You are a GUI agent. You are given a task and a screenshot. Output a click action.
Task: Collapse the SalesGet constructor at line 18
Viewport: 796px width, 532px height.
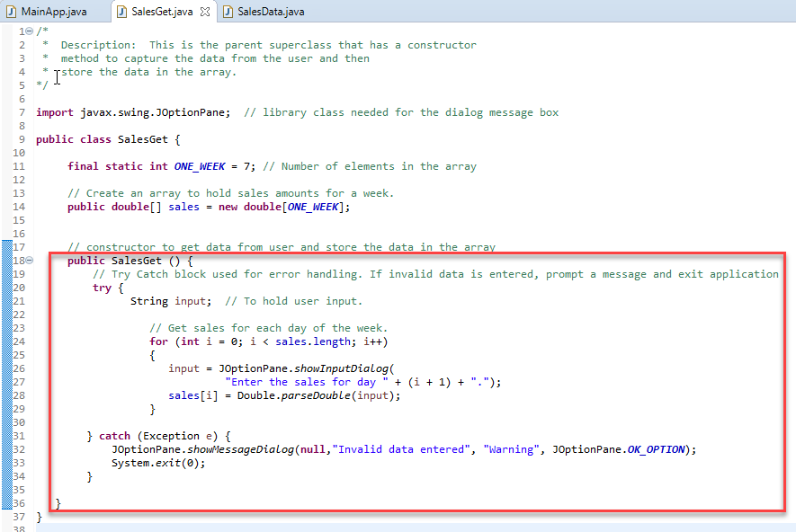[x=28, y=260]
